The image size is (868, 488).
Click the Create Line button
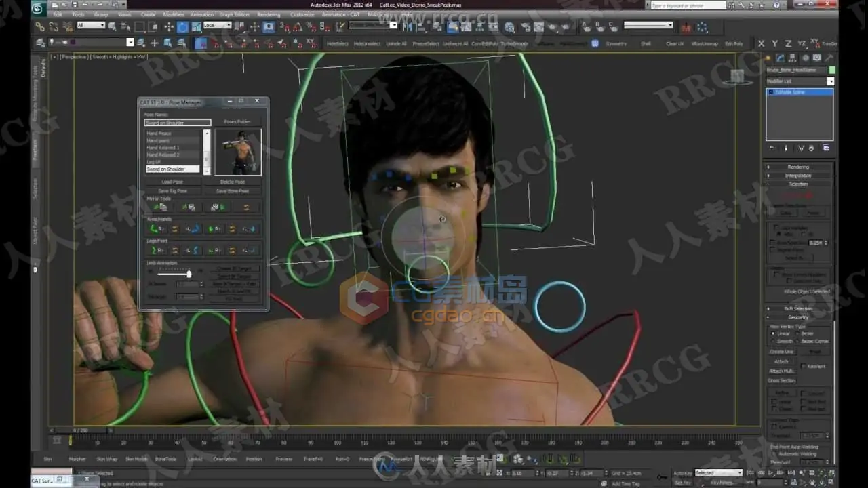coord(781,352)
